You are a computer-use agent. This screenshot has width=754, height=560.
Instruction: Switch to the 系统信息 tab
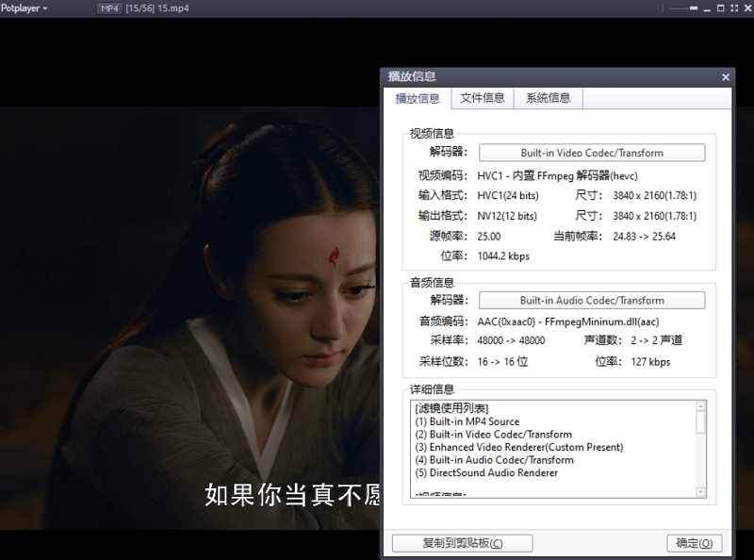click(x=548, y=98)
